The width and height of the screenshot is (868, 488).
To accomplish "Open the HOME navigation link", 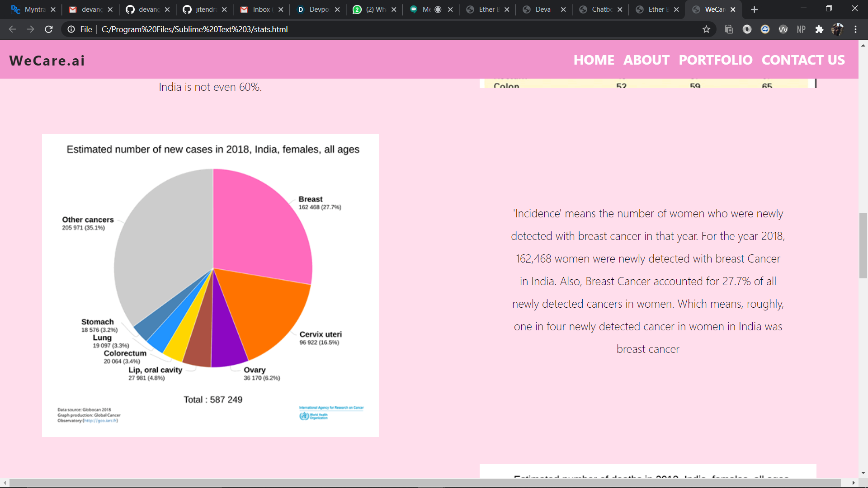I will [594, 60].
